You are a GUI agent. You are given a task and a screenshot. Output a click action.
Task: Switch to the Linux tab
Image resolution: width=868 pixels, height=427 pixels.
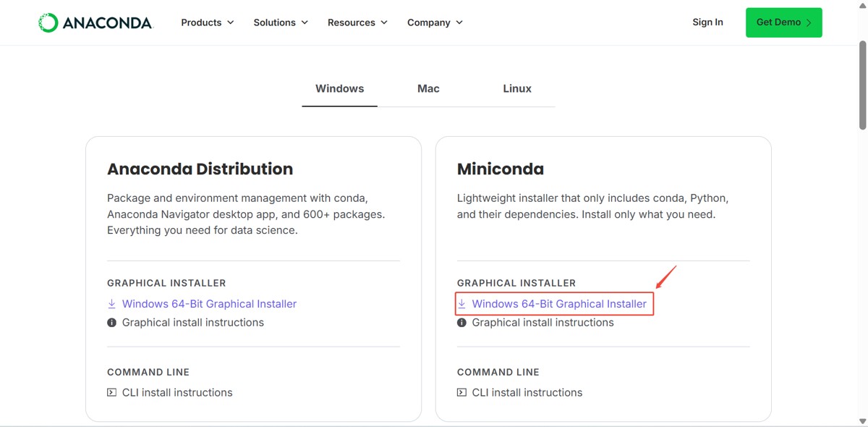[x=517, y=88]
